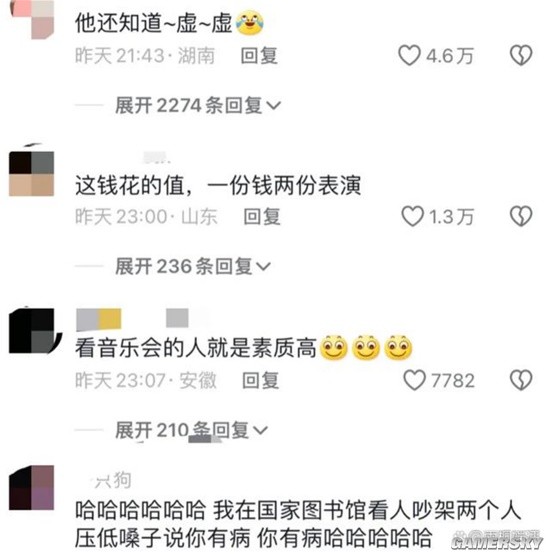Expand 2274 replies
The image size is (550, 556).
198,105
